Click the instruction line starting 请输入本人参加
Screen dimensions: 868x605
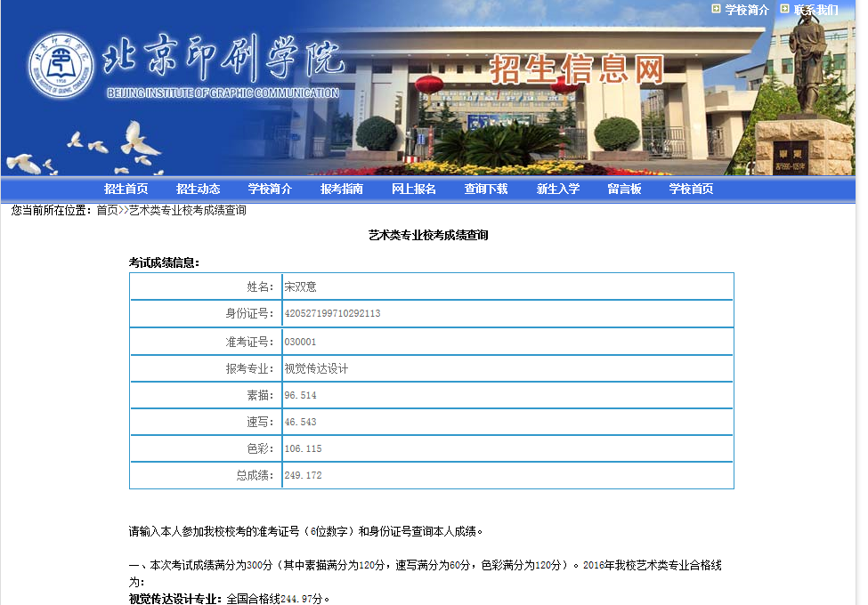pos(305,531)
